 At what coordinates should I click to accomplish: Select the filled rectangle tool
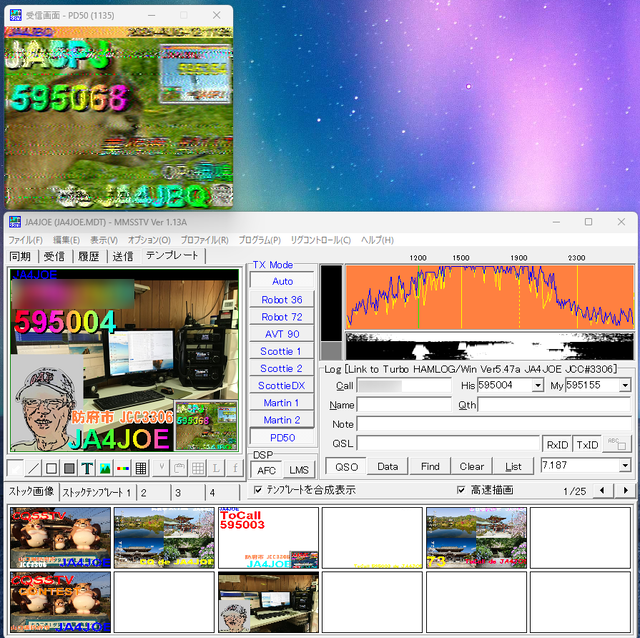click(69, 468)
